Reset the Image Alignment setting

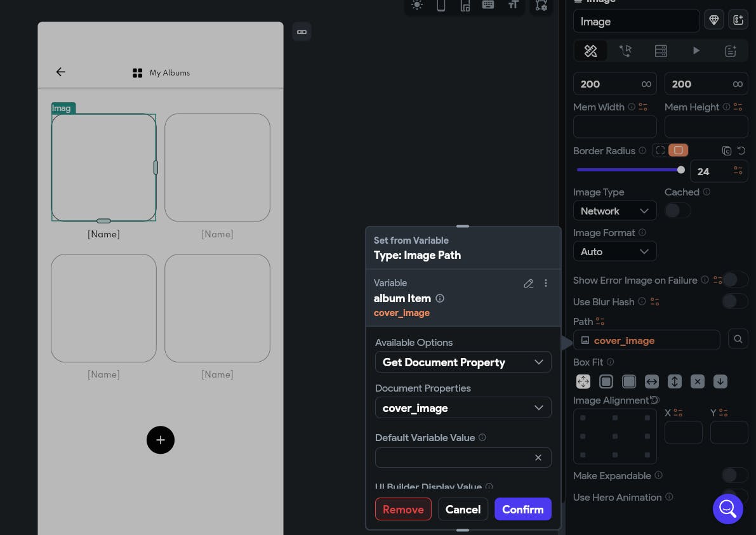(654, 400)
